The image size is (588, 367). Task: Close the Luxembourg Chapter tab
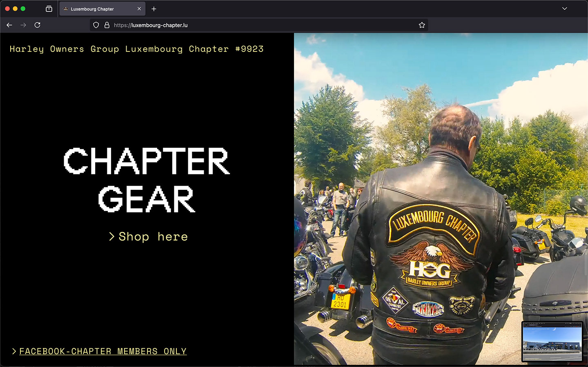[x=139, y=9]
